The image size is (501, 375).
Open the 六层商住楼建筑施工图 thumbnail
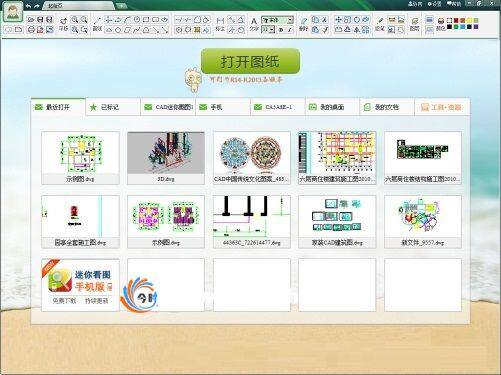pos(337,158)
